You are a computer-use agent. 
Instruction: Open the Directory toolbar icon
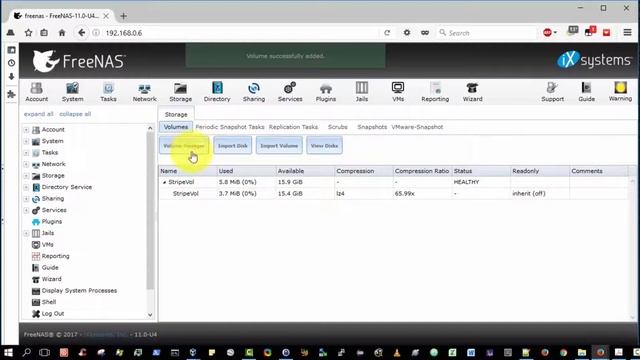tap(217, 91)
